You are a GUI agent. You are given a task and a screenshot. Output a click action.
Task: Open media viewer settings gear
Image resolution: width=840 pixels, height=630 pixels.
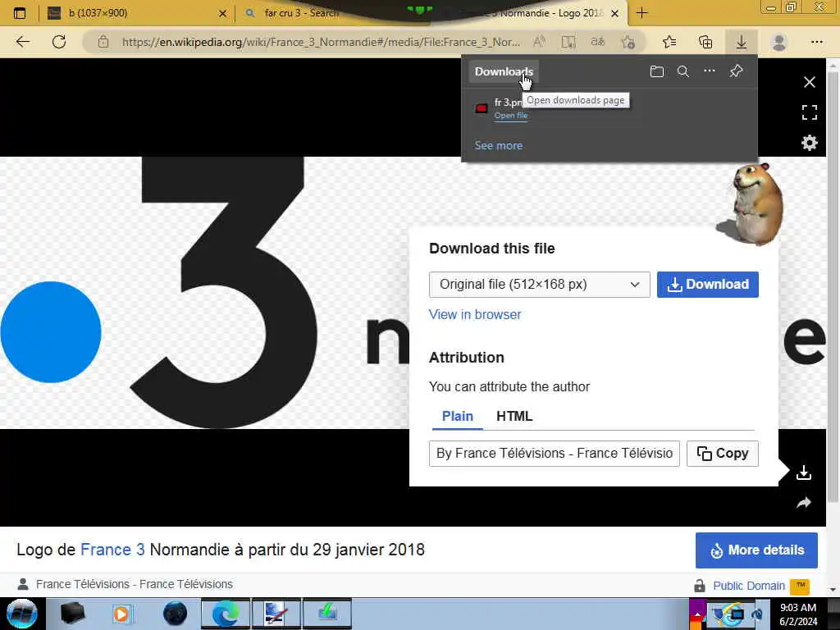[810, 143]
